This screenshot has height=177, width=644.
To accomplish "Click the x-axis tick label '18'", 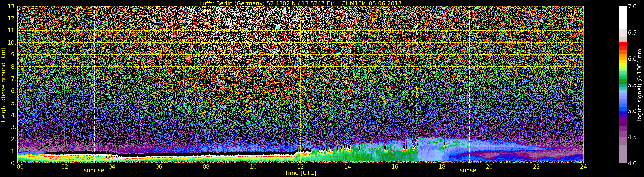I will click(x=442, y=166).
